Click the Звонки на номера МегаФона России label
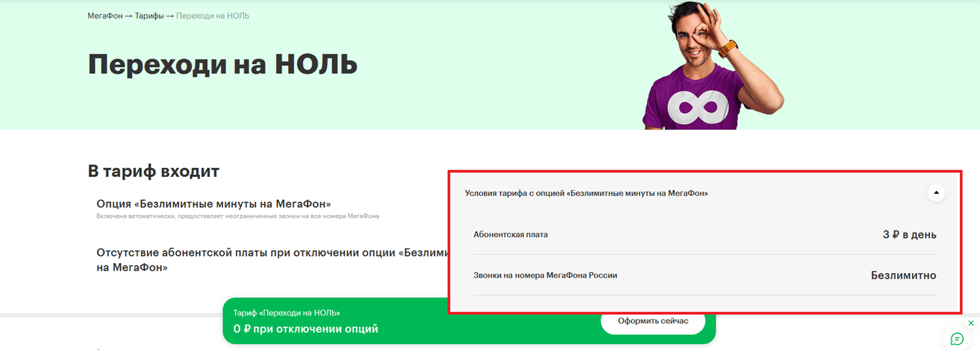Screen dimensions: 980x350 (x=546, y=276)
